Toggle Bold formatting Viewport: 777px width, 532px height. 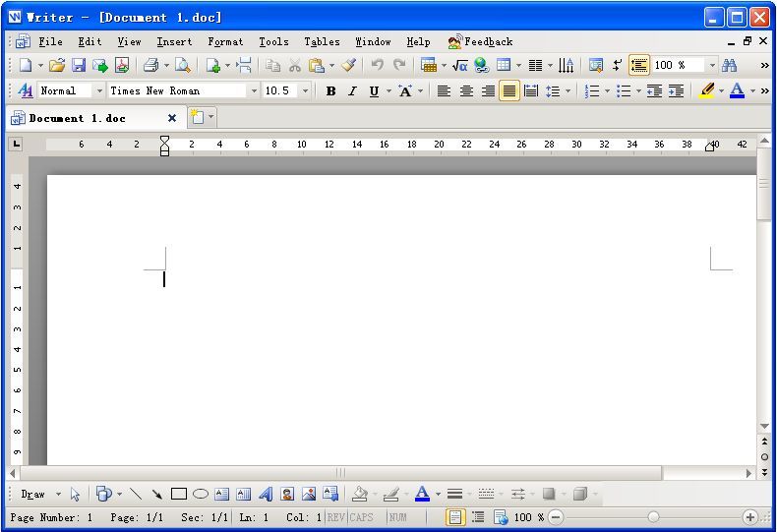click(330, 90)
